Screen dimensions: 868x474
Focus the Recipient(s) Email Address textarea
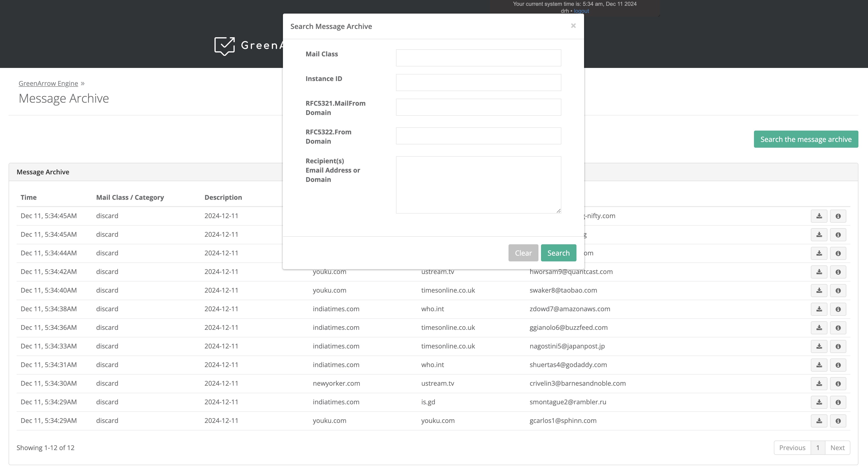pos(478,184)
